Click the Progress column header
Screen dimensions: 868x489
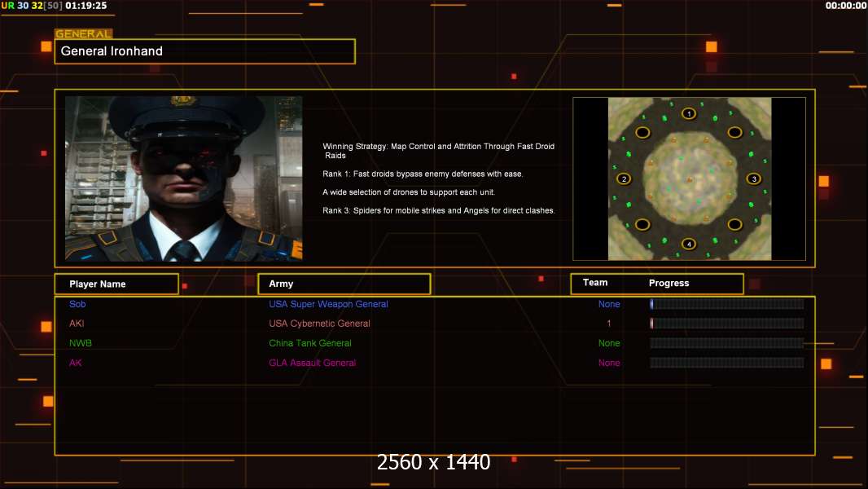coord(669,283)
